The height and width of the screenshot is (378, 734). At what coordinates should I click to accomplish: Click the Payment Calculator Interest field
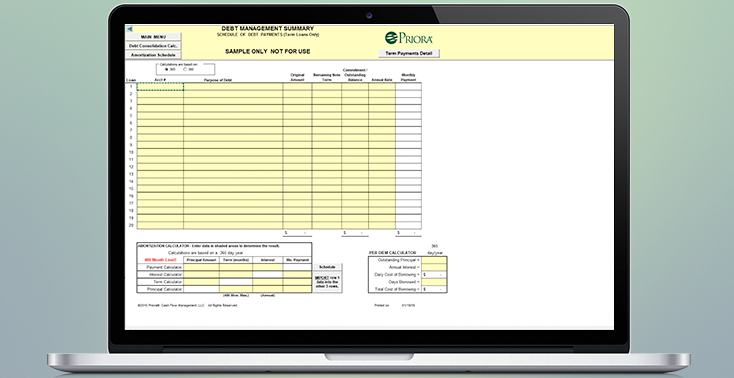tap(268, 267)
